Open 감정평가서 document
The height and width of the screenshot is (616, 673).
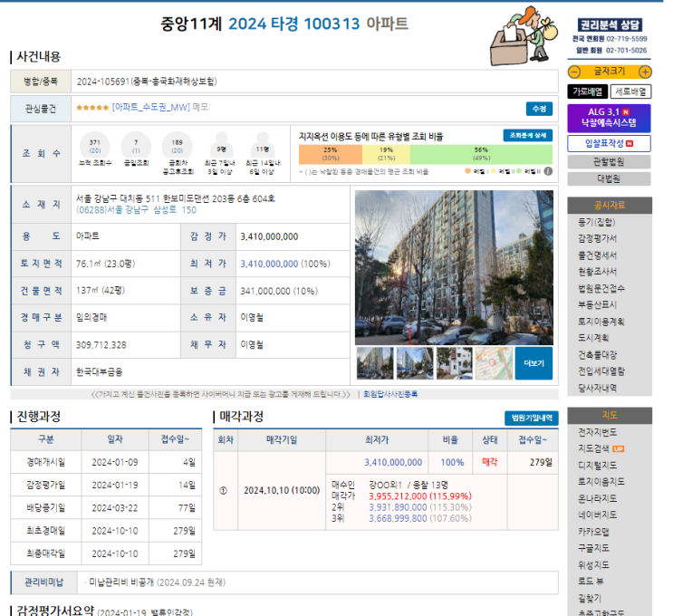pos(597,238)
